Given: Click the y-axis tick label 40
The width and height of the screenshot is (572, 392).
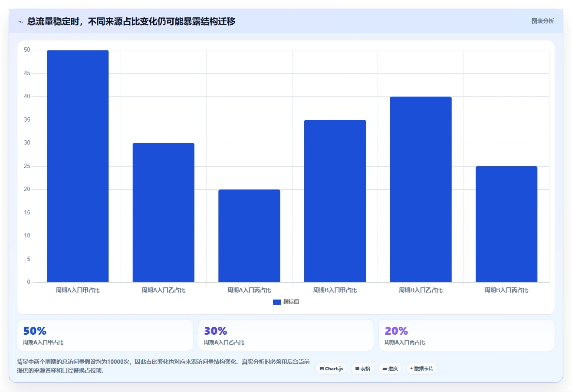Looking at the screenshot, I should pos(27,96).
